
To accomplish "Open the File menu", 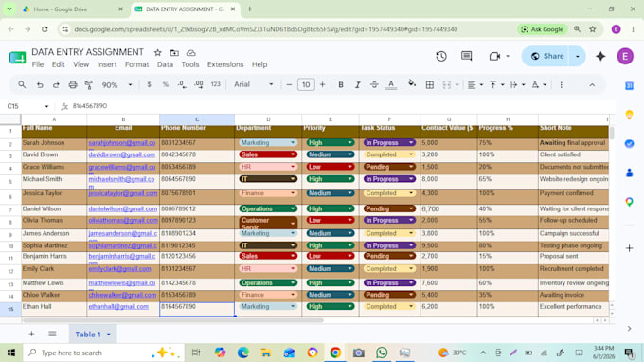I will click(x=38, y=64).
